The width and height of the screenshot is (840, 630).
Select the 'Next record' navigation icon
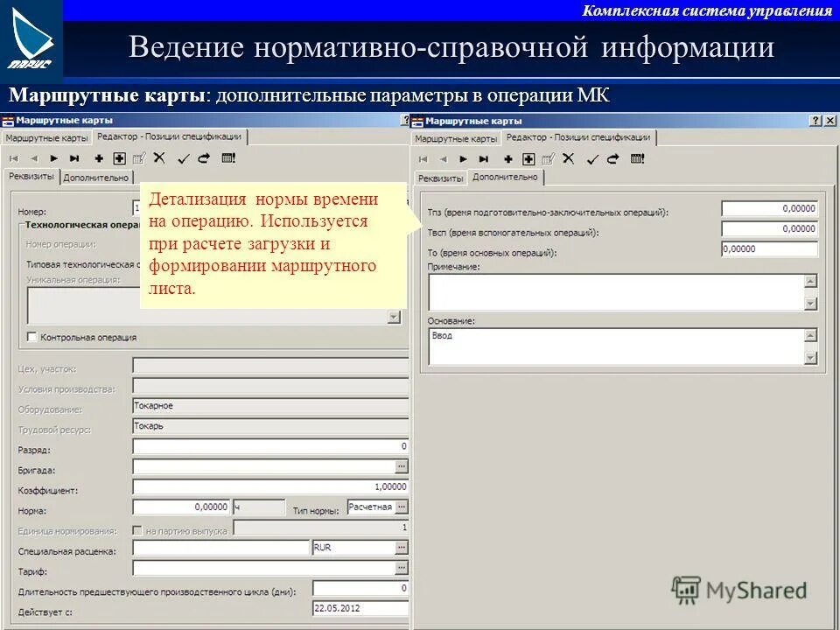[x=54, y=158]
